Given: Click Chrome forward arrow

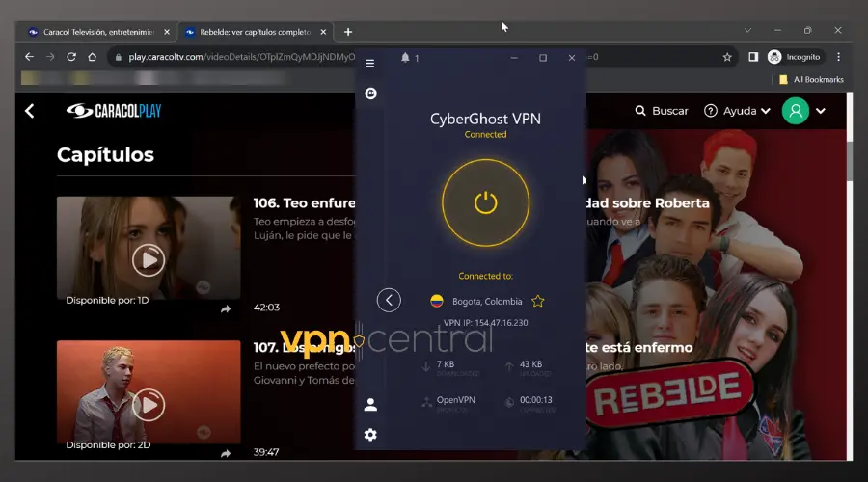Looking at the screenshot, I should [50, 57].
